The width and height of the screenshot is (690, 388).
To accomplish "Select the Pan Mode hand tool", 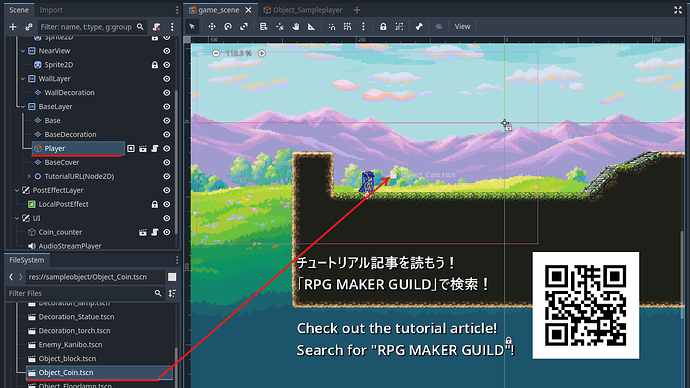I will coord(295,26).
